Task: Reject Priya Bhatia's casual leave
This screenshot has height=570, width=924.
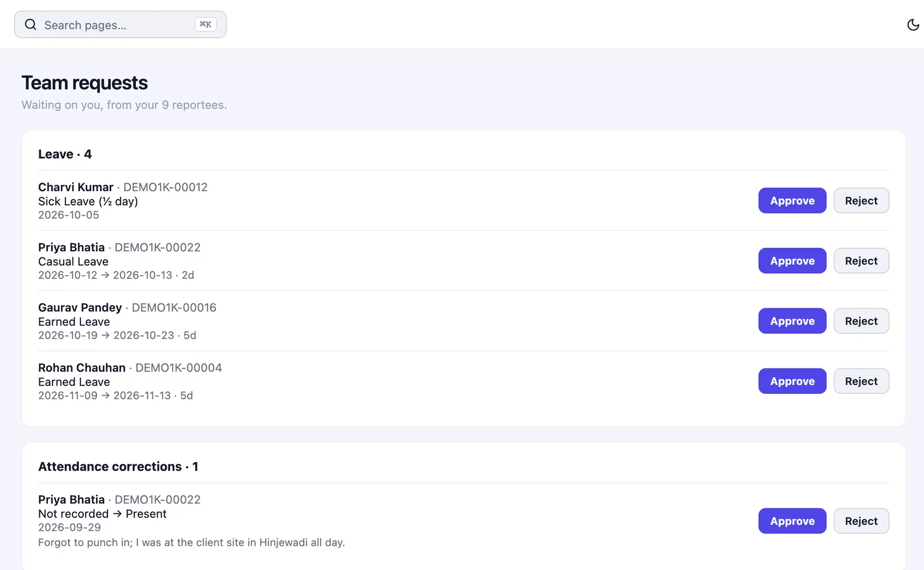Action: 861,260
